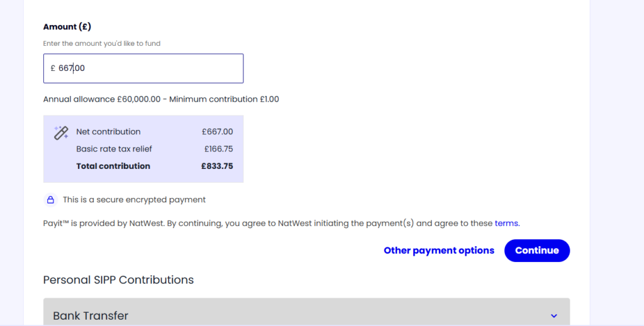The image size is (644, 326).
Task: Click the £ currency symbol inside amount field
Action: pyautogui.click(x=53, y=68)
